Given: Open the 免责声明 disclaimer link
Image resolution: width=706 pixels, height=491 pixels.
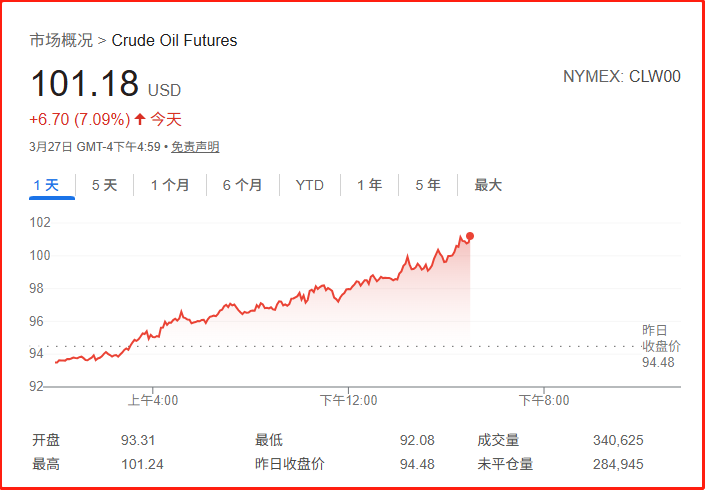Looking at the screenshot, I should 195,147.
